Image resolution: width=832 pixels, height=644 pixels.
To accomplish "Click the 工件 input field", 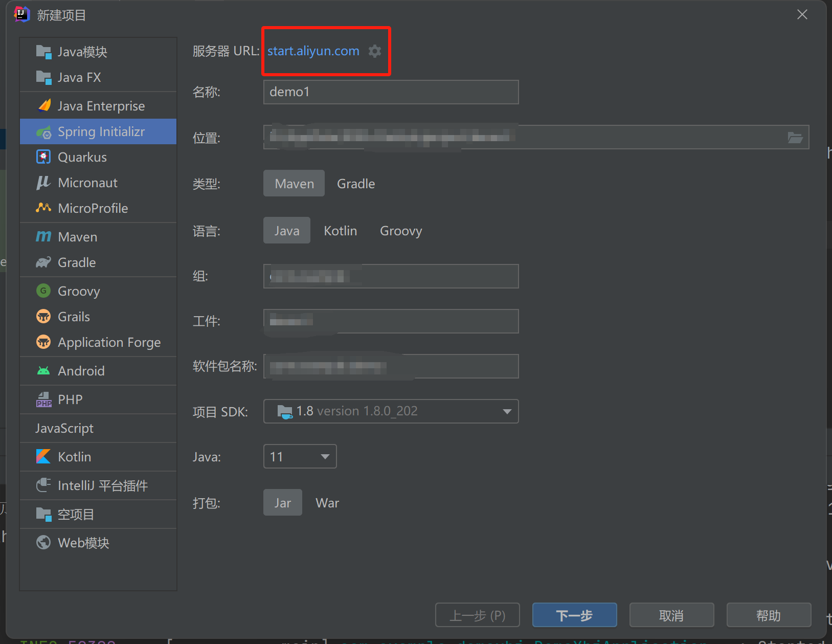I will click(x=391, y=321).
